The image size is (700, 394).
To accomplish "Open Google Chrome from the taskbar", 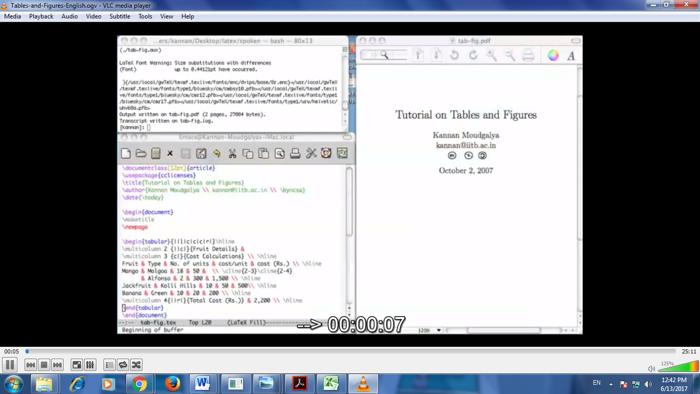I will (139, 384).
